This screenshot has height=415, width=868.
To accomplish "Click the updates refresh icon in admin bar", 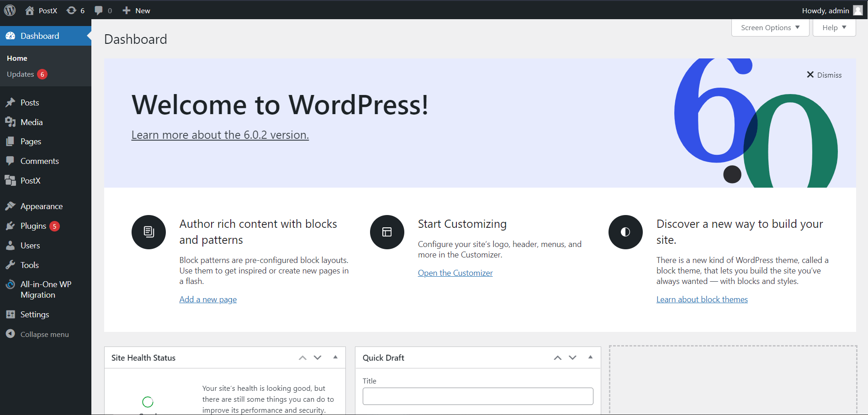I will coord(71,11).
